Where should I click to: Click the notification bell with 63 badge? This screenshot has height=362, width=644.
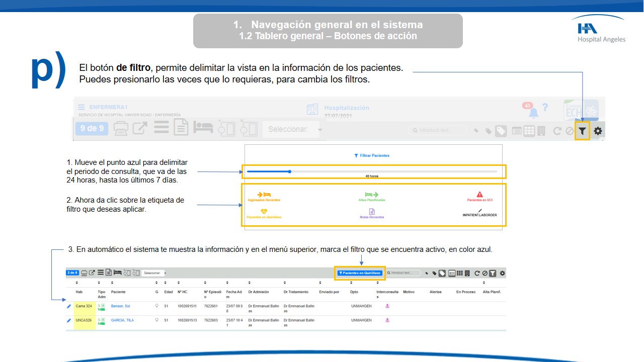click(532, 112)
